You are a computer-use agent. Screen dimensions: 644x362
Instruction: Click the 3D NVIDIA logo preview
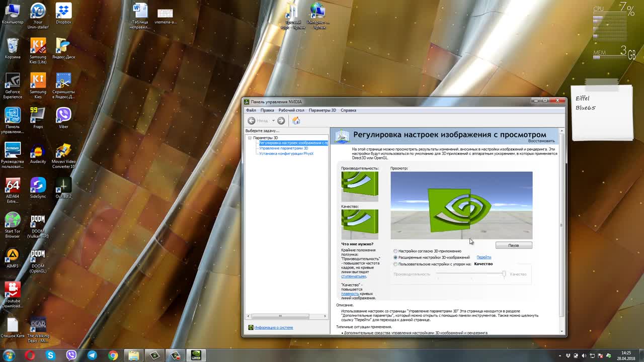461,205
